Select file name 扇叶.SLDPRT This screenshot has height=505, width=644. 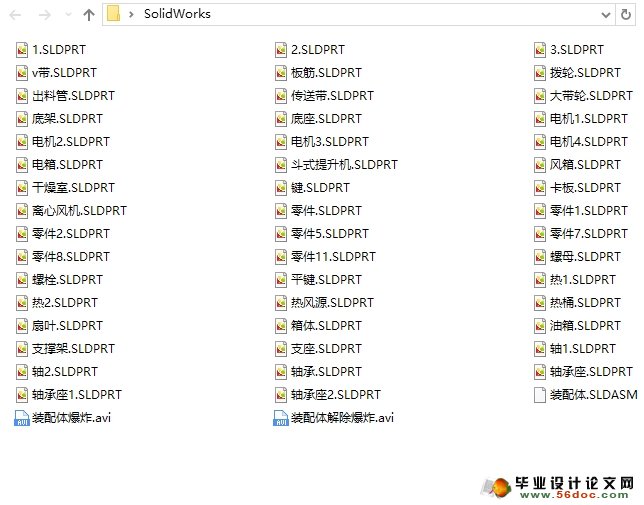click(67, 326)
